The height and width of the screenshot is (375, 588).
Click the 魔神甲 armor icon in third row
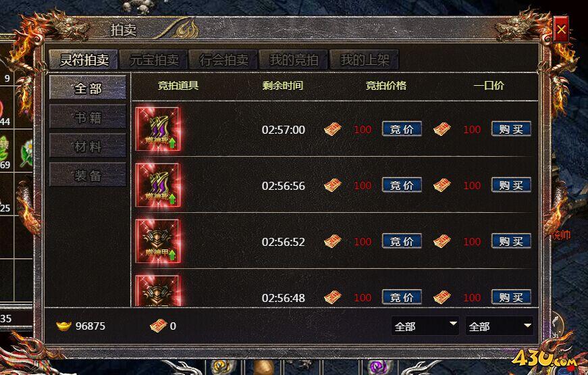tap(158, 241)
